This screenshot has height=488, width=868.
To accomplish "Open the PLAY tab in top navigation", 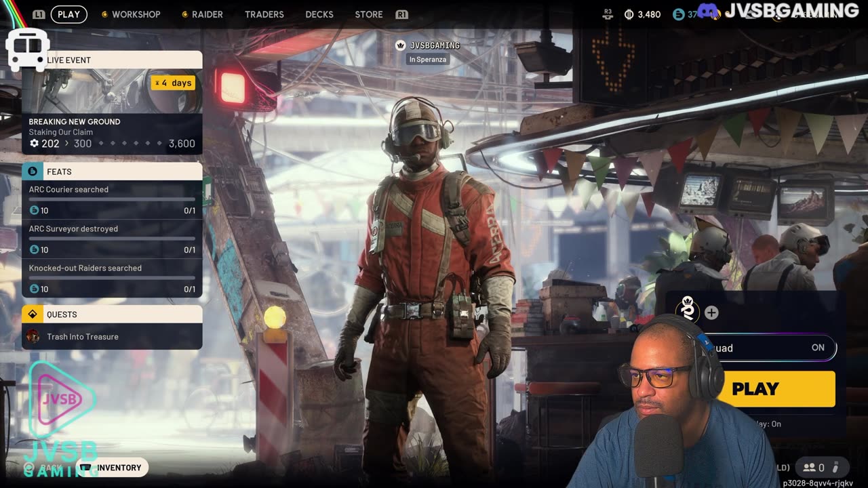I will pos(68,14).
